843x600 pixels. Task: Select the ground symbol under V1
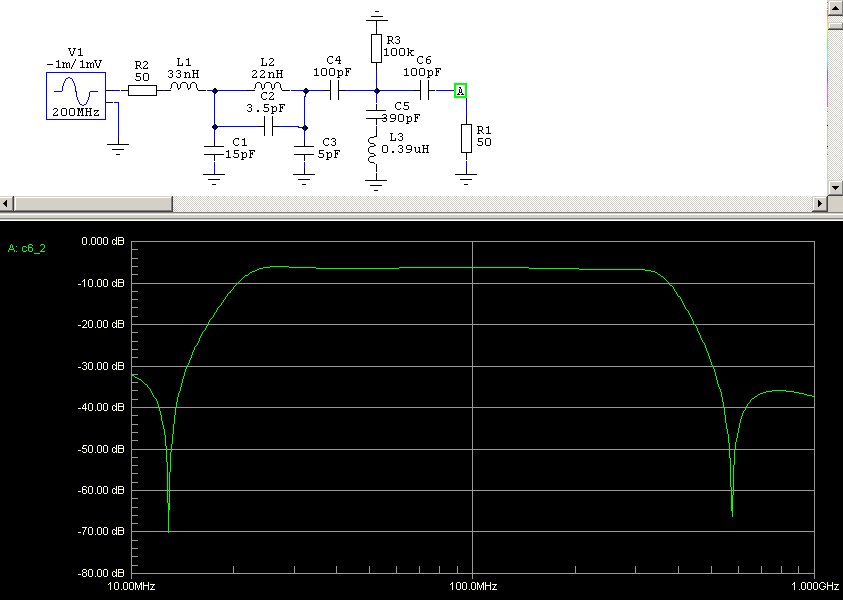(x=117, y=149)
